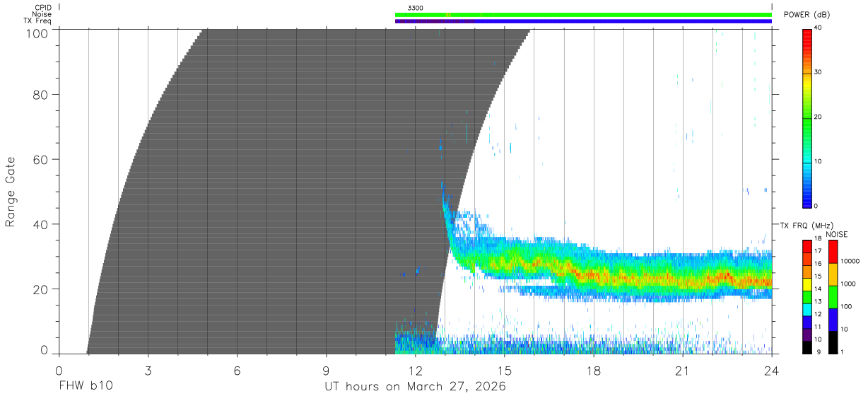The height and width of the screenshot is (401, 868).
Task: Click the x-axis tick label 3
Action: tap(148, 370)
